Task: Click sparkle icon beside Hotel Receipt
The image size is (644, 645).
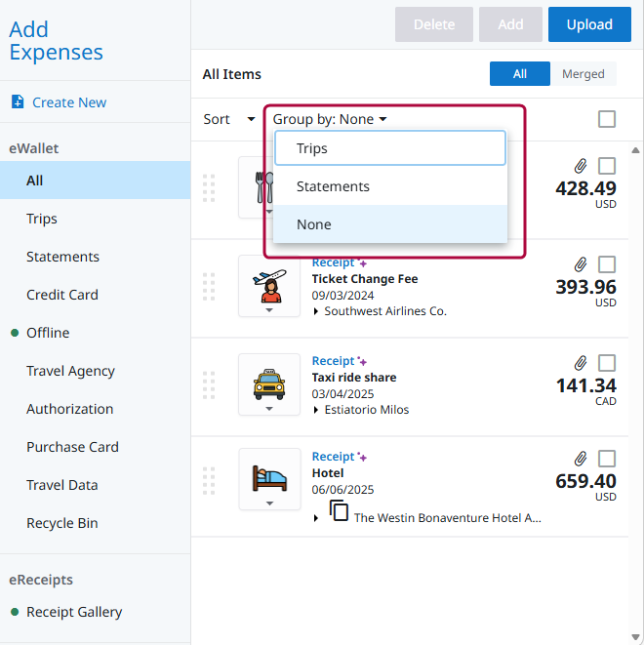Action: coord(362,457)
